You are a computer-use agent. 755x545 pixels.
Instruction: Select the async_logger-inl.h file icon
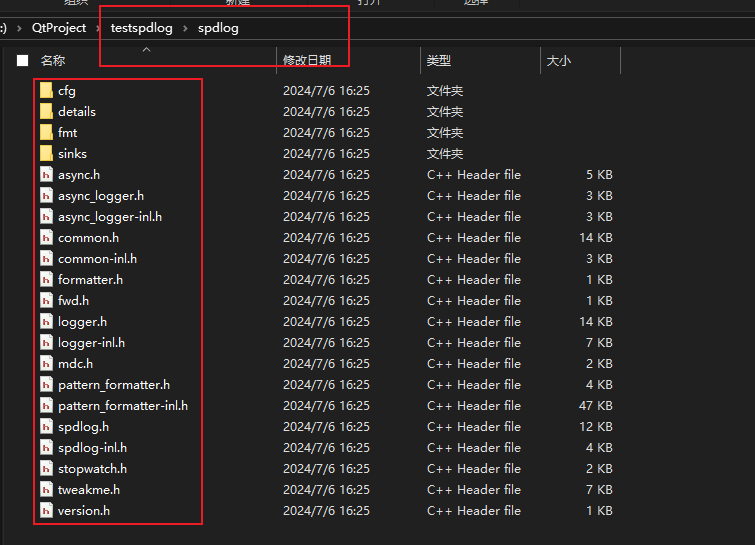tap(46, 217)
